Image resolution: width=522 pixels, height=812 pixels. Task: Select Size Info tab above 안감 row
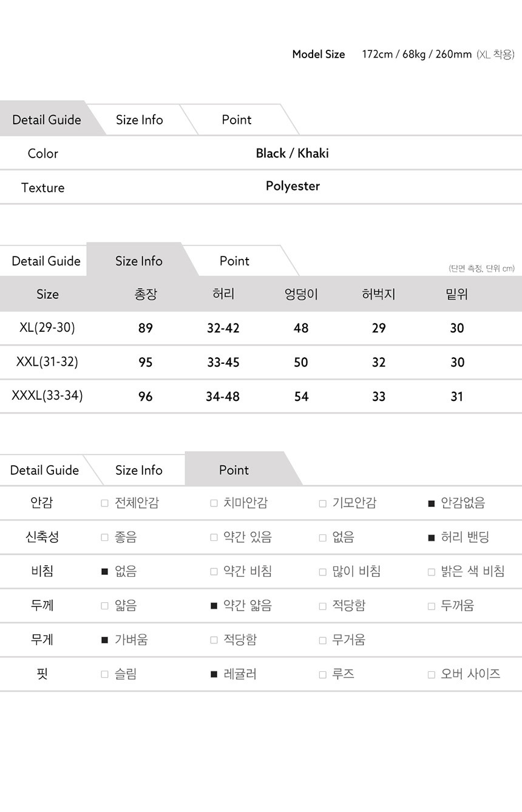[139, 471]
